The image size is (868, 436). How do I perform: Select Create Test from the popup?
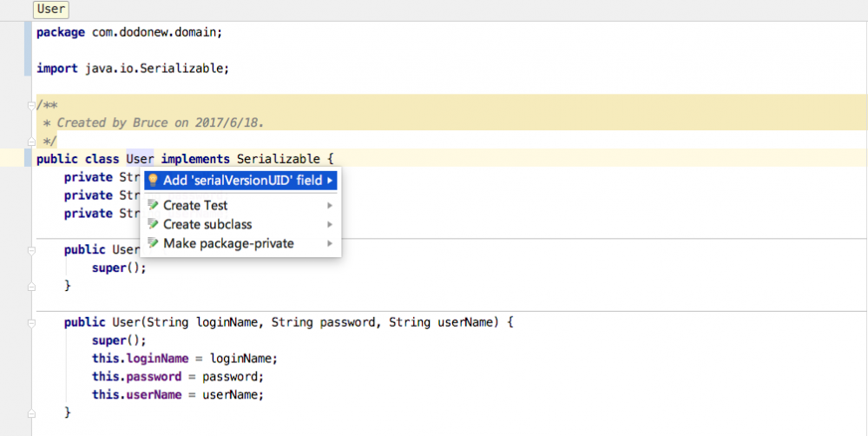pos(195,206)
